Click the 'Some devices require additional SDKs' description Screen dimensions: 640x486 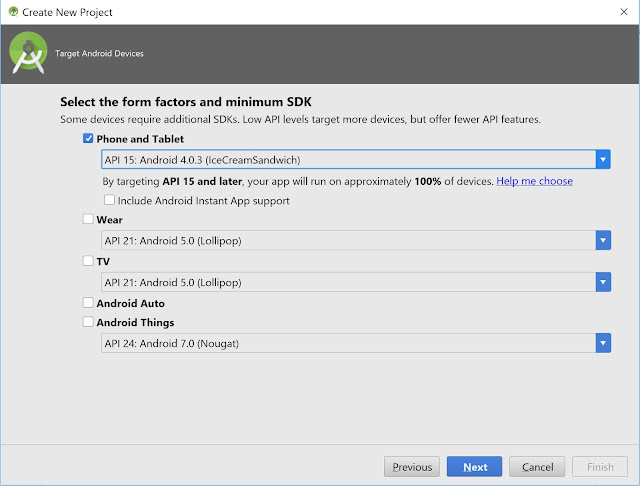(x=300, y=119)
